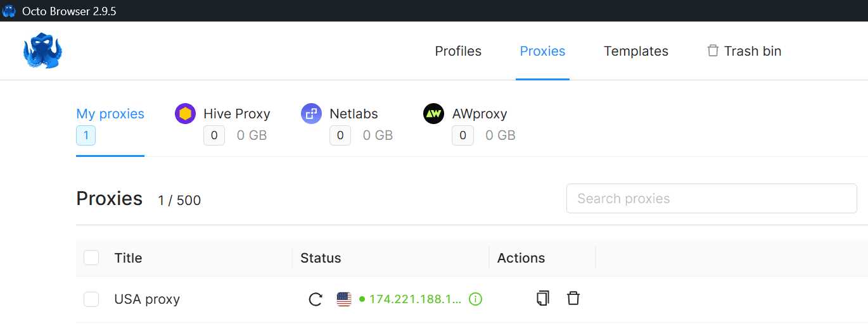This screenshot has height=324, width=868.
Task: Copy the USA proxy entry
Action: (x=542, y=299)
